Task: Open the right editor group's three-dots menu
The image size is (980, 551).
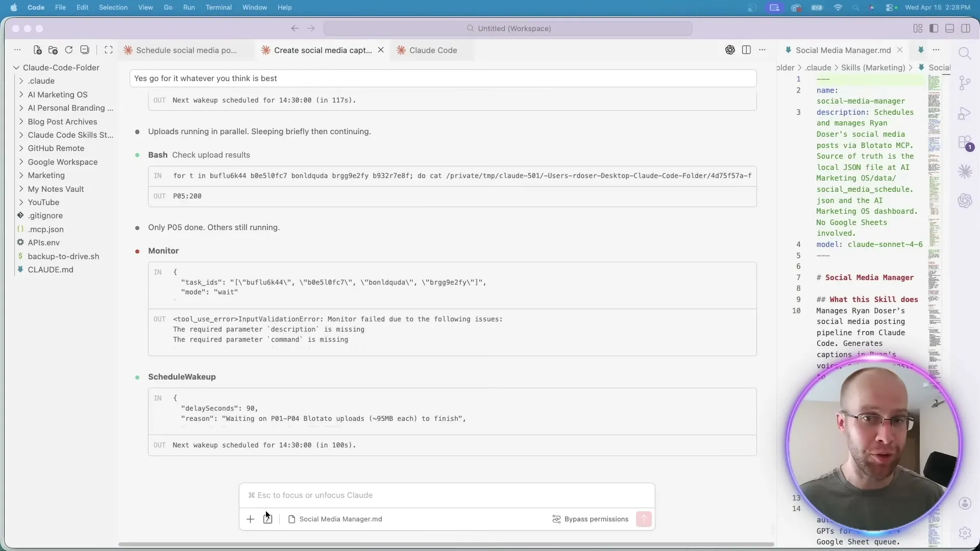Action: pyautogui.click(x=936, y=50)
